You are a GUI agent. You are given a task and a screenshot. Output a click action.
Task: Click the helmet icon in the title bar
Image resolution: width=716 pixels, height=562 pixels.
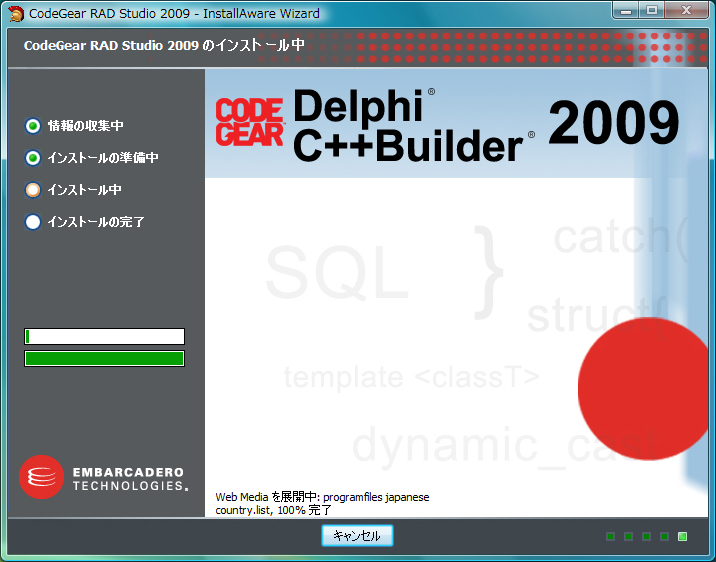16,14
